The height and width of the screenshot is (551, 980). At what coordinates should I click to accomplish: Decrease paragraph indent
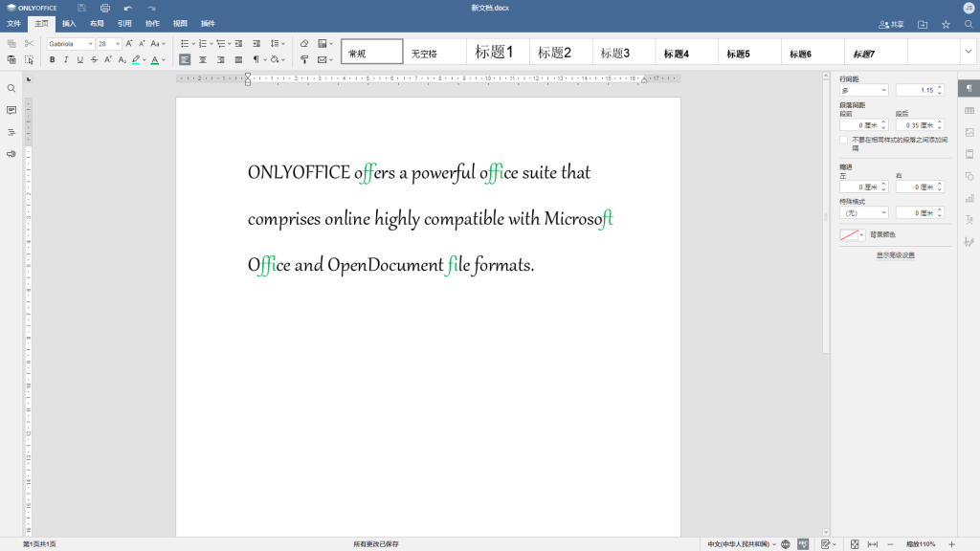[x=238, y=44]
